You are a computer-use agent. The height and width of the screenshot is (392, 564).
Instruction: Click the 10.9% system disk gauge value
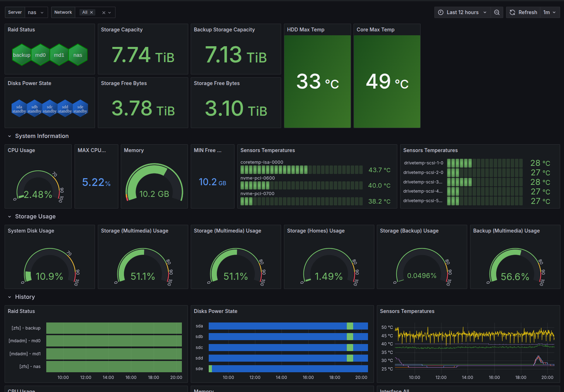pos(49,276)
